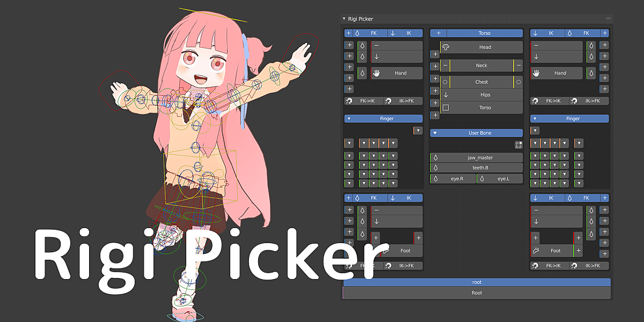
Task: Collapse the Finger section in the left arm panel
Action: [x=349, y=118]
